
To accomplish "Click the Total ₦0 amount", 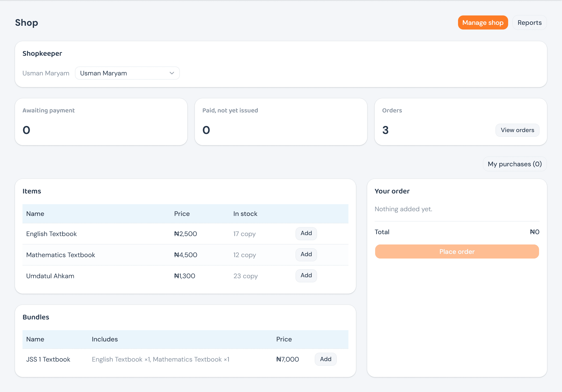I will tap(535, 232).
